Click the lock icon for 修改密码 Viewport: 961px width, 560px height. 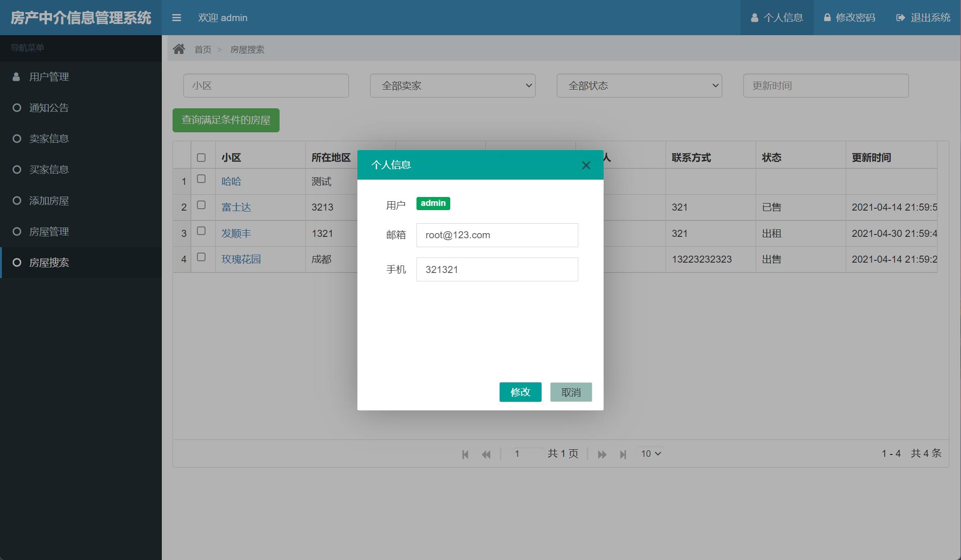coord(827,18)
